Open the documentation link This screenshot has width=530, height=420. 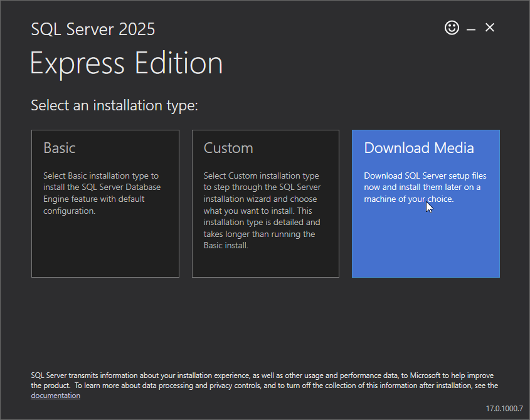pyautogui.click(x=55, y=396)
